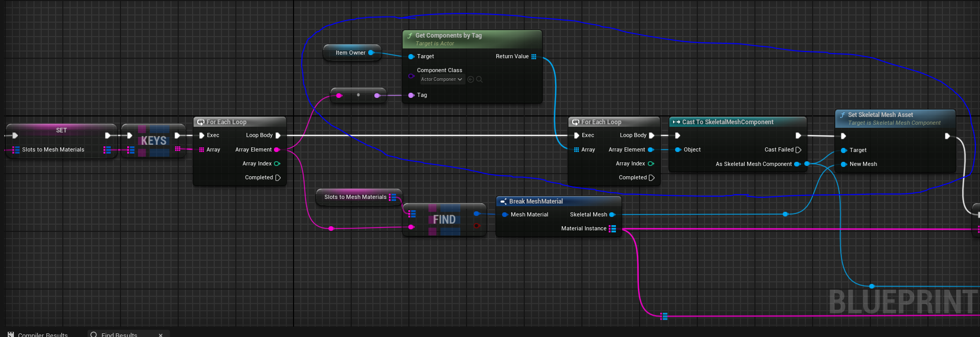Click the Item Owner variable output pin
980x337 pixels.
tap(371, 53)
